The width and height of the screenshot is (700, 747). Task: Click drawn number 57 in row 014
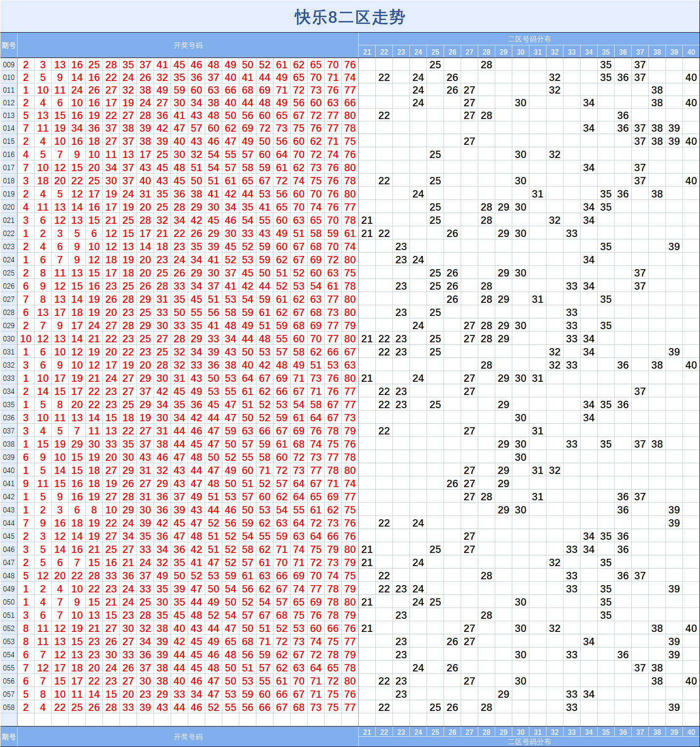(196, 128)
